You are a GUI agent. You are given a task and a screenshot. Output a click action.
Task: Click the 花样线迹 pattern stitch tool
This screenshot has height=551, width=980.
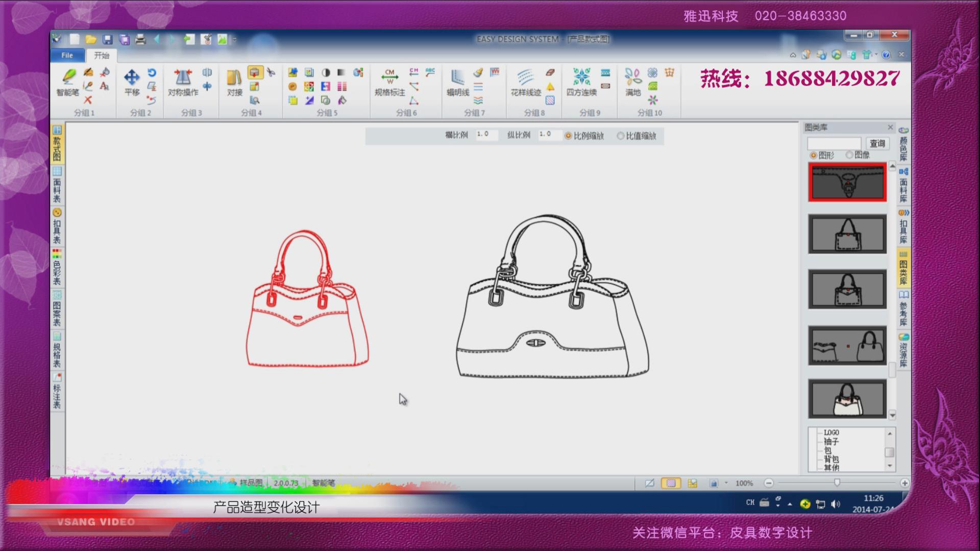(x=526, y=82)
